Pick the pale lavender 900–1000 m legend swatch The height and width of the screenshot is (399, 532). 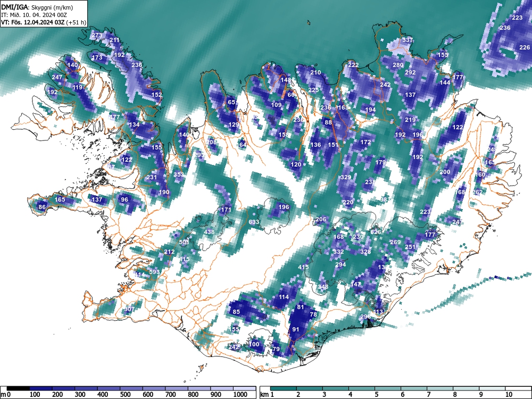pos(222,388)
